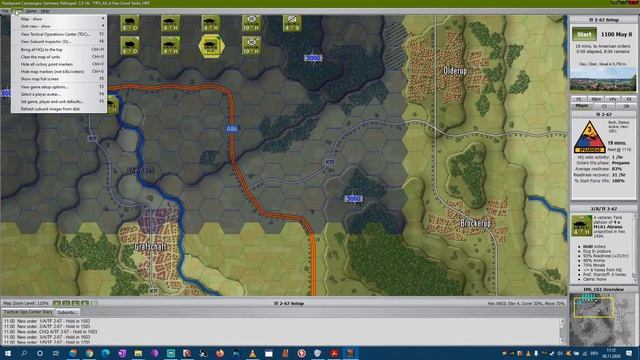
Task: Click the lower 3000 victory point marker
Action: coord(353,199)
